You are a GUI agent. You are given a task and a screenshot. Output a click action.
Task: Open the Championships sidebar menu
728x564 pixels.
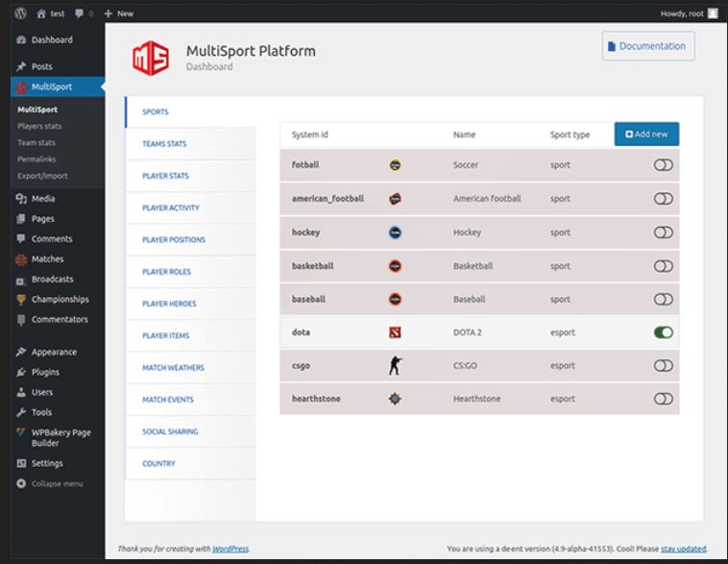(58, 299)
